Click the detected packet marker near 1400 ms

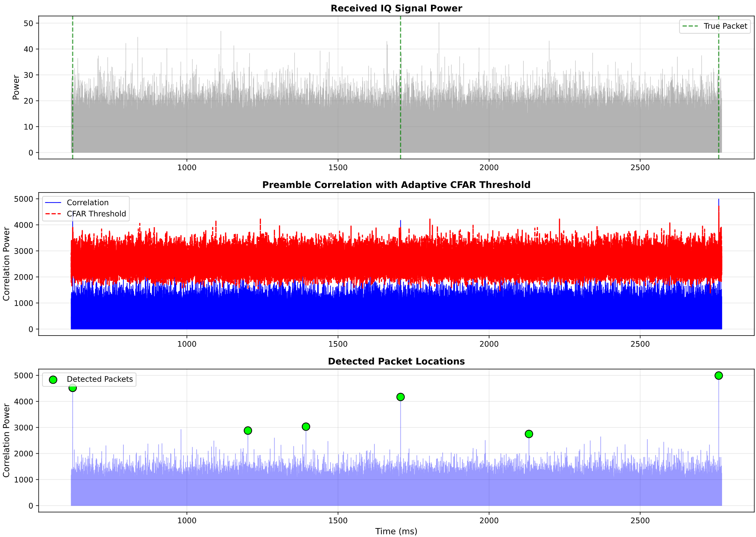tap(306, 427)
